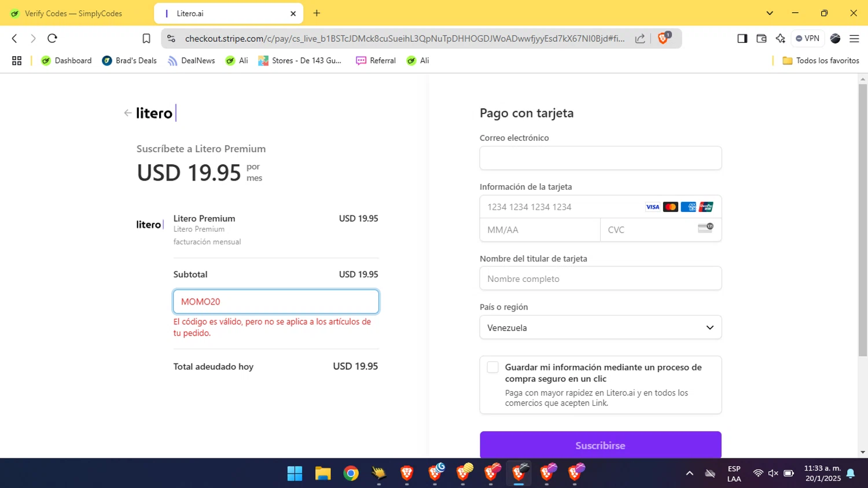Focus the Correo electrónico field
The height and width of the screenshot is (488, 868).
[x=601, y=158]
